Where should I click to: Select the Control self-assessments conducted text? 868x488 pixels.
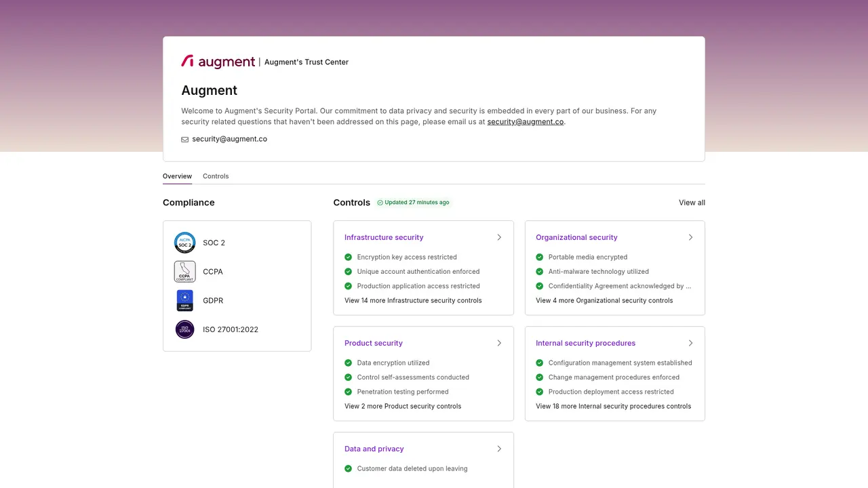[x=413, y=377]
